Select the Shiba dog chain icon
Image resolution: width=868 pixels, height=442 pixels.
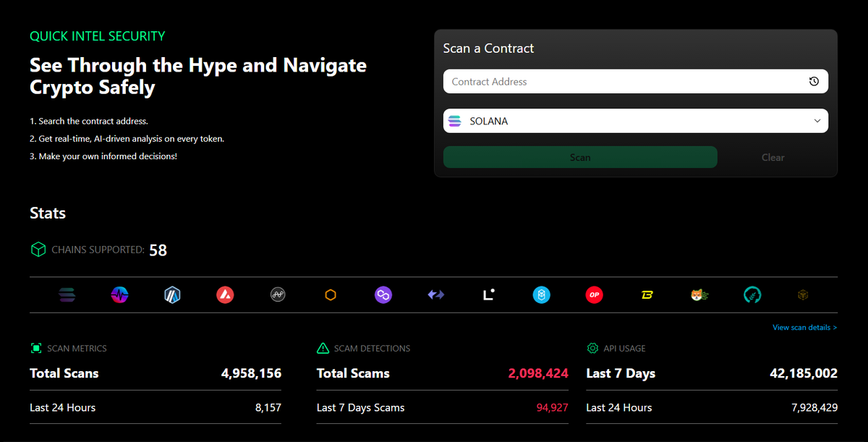[699, 295]
